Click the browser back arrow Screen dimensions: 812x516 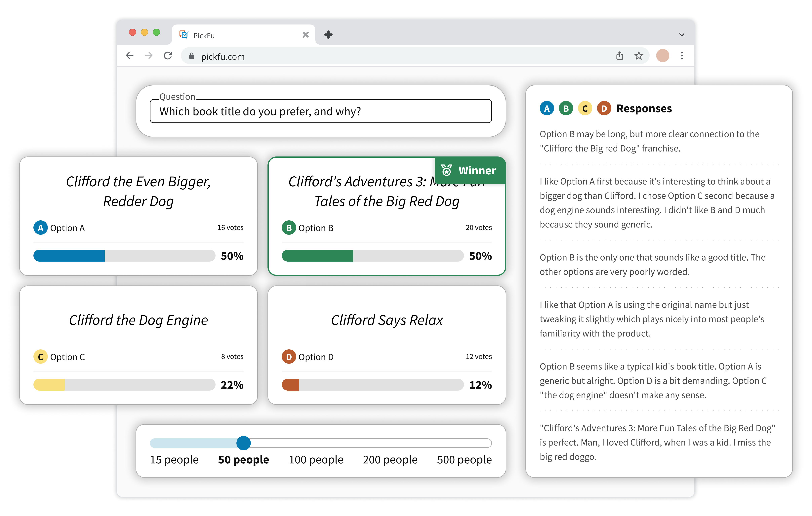pyautogui.click(x=130, y=56)
